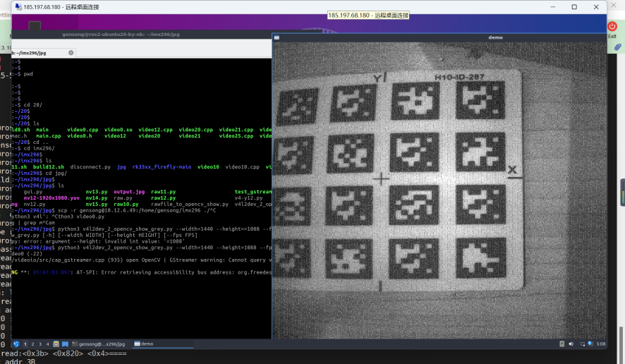Click the output.jpg file name in terminal
The height and width of the screenshot is (364, 625).
[129, 192]
